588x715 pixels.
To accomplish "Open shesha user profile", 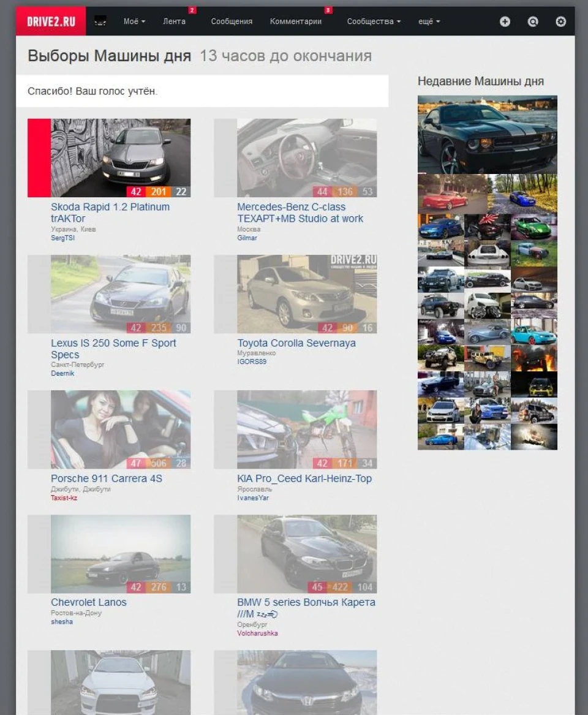I will (x=61, y=621).
